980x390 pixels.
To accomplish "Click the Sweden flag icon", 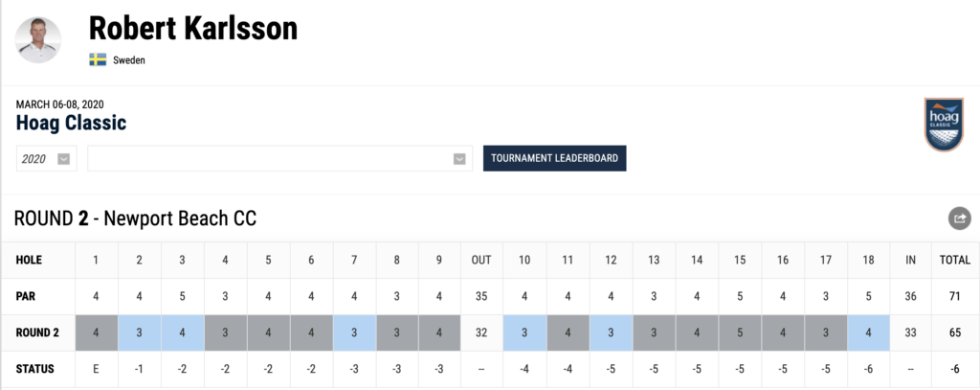I will pyautogui.click(x=98, y=59).
